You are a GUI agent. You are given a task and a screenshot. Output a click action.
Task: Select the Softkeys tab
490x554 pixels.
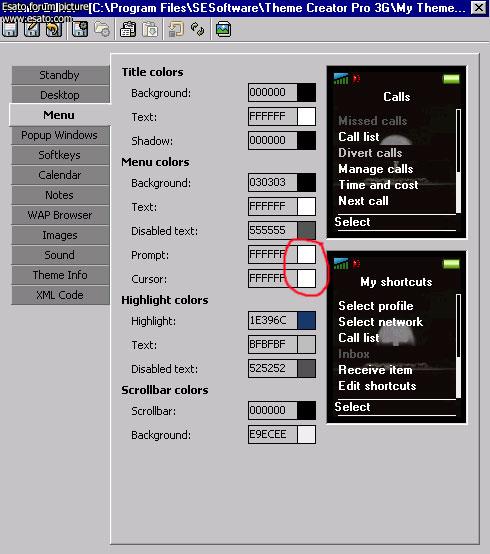(x=60, y=155)
